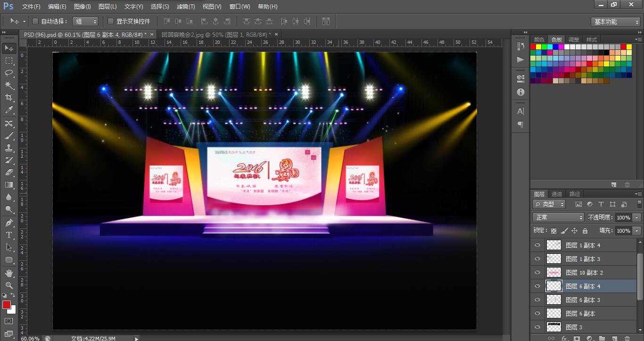Select the Gradient tool
This screenshot has height=341, width=644.
[x=9, y=185]
